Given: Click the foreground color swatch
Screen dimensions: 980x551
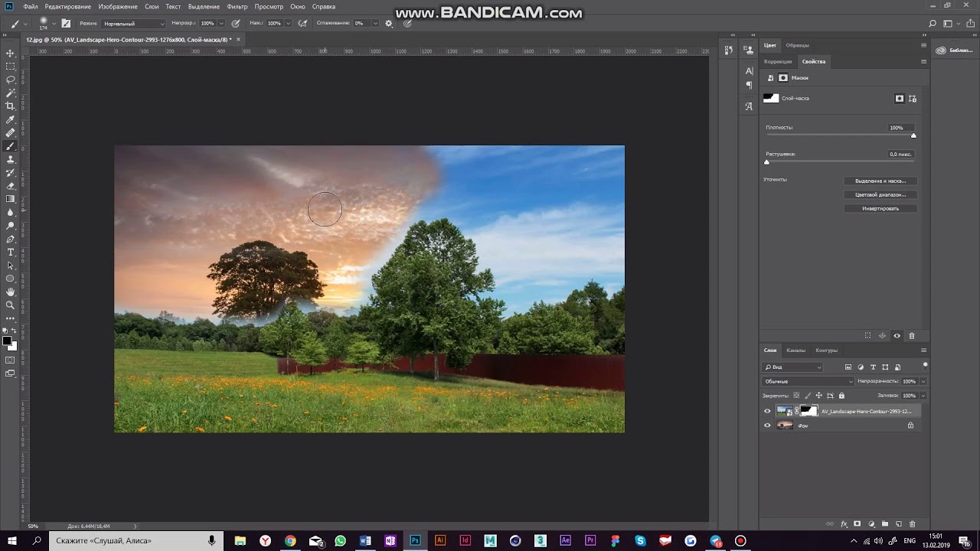Looking at the screenshot, I should pos(7,341).
